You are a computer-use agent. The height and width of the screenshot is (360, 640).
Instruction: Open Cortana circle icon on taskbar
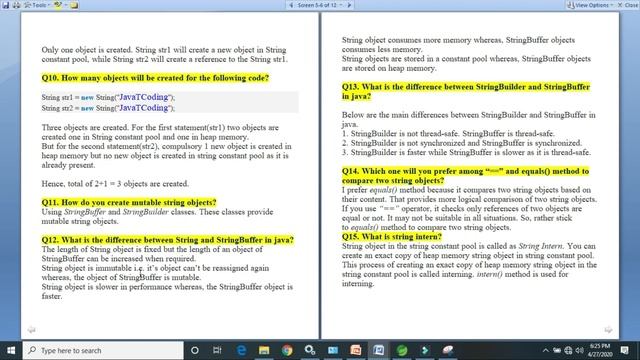(195, 350)
